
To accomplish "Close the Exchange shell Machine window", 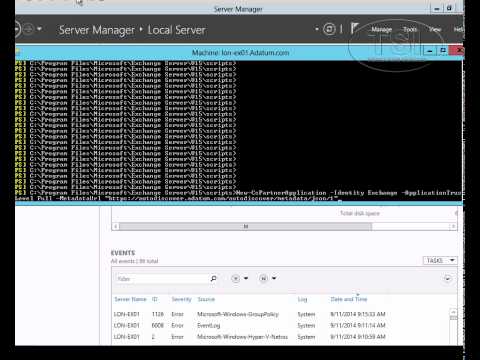I will point(457,50).
